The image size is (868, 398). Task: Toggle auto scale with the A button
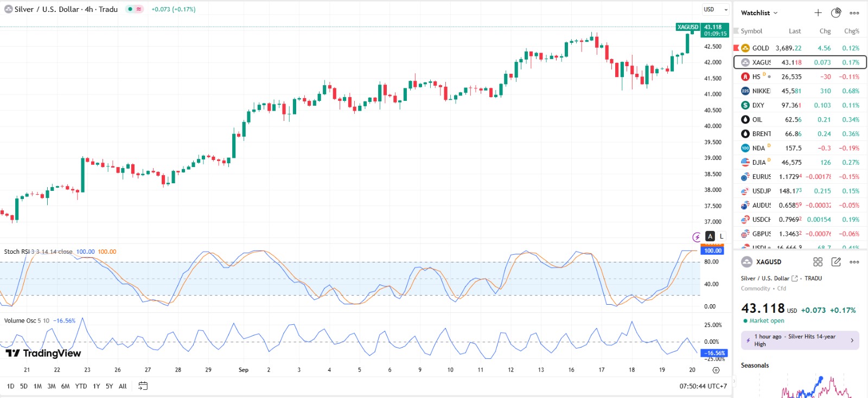coord(710,236)
